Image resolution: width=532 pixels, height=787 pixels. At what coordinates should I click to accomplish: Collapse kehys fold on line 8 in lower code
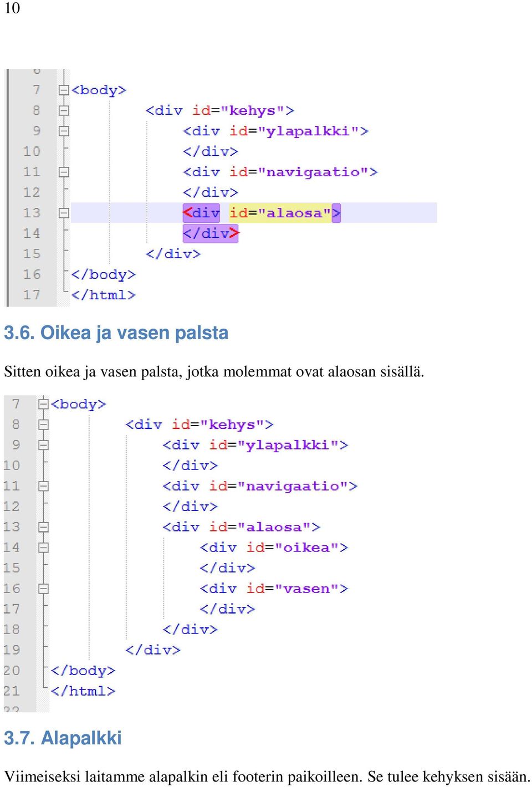tap(44, 425)
